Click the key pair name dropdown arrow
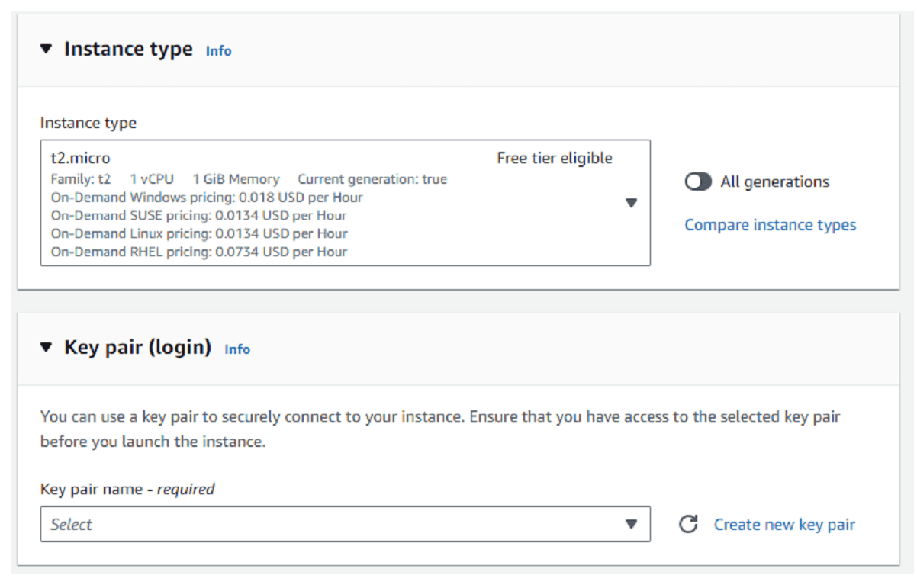Image resolution: width=917 pixels, height=588 pixels. pyautogui.click(x=631, y=525)
